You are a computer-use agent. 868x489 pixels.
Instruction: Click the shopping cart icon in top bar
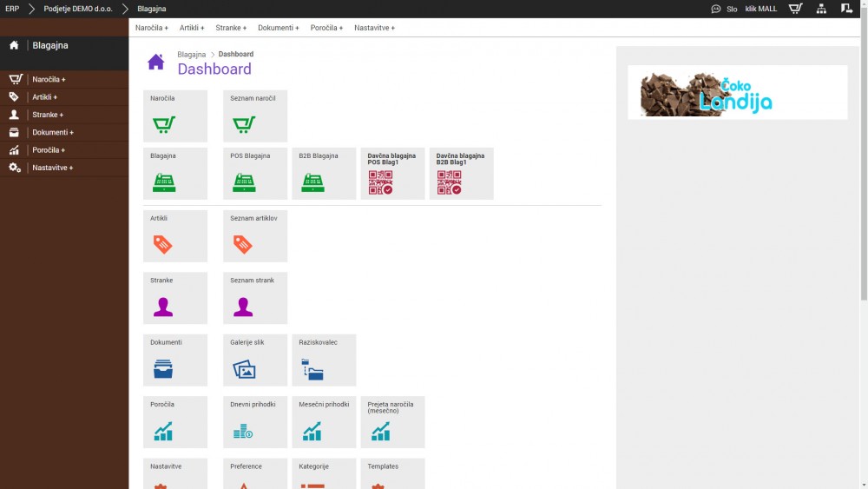pyautogui.click(x=795, y=9)
